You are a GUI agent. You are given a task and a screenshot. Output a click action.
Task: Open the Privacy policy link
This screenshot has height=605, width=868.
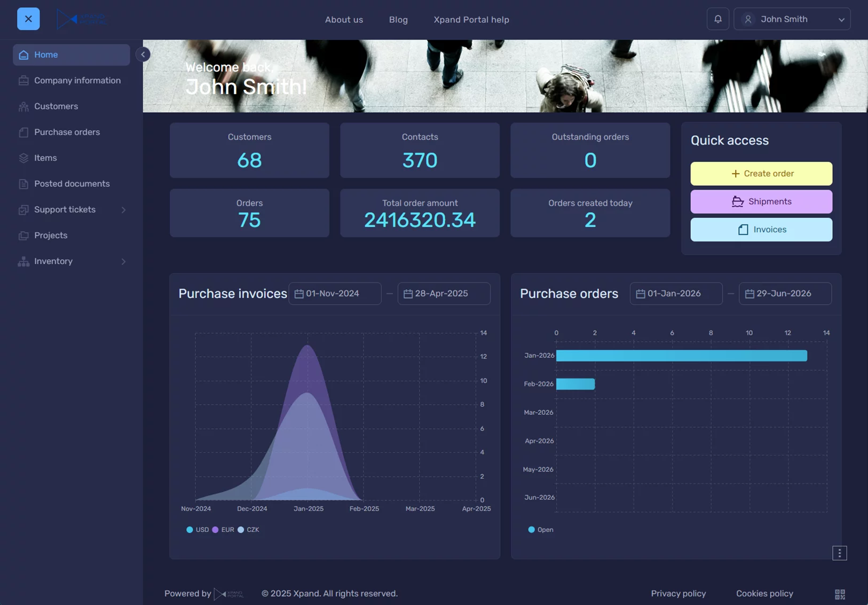point(678,593)
